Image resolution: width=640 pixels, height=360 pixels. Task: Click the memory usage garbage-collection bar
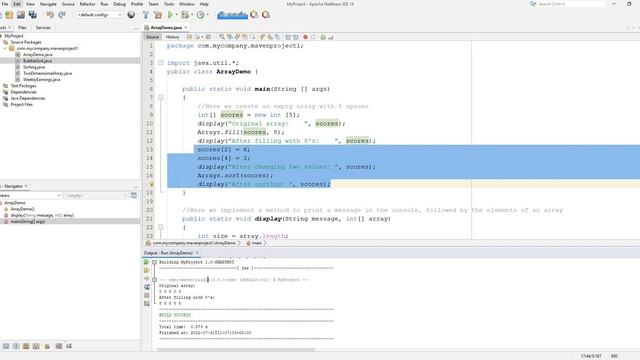point(232,15)
